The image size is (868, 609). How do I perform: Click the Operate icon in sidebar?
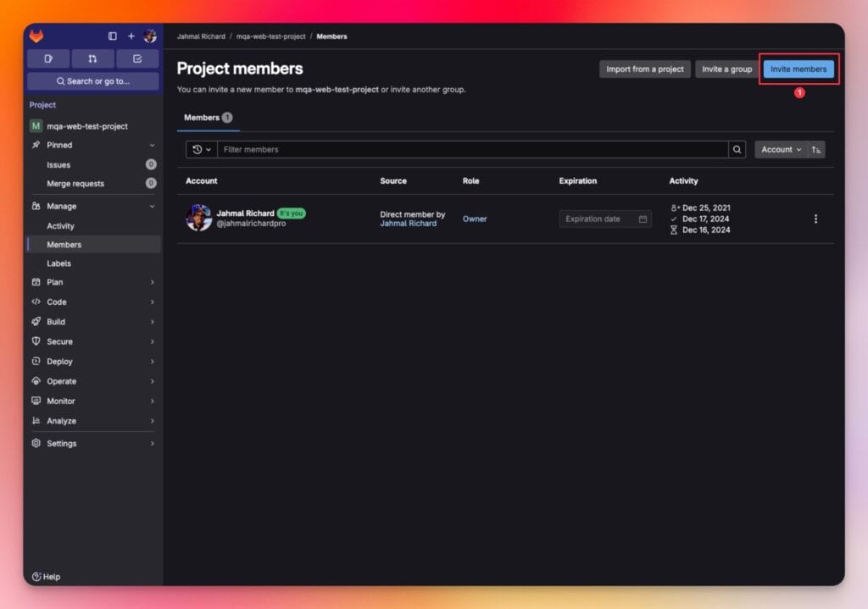[x=36, y=381]
